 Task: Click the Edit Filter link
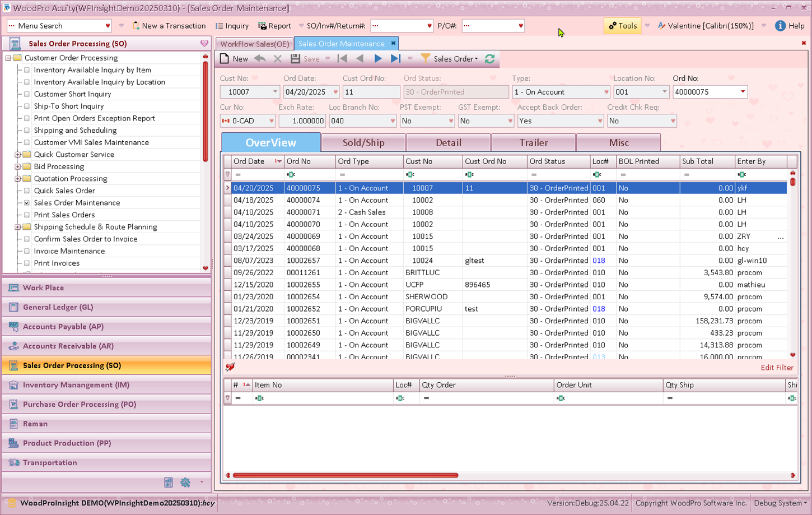[777, 368]
